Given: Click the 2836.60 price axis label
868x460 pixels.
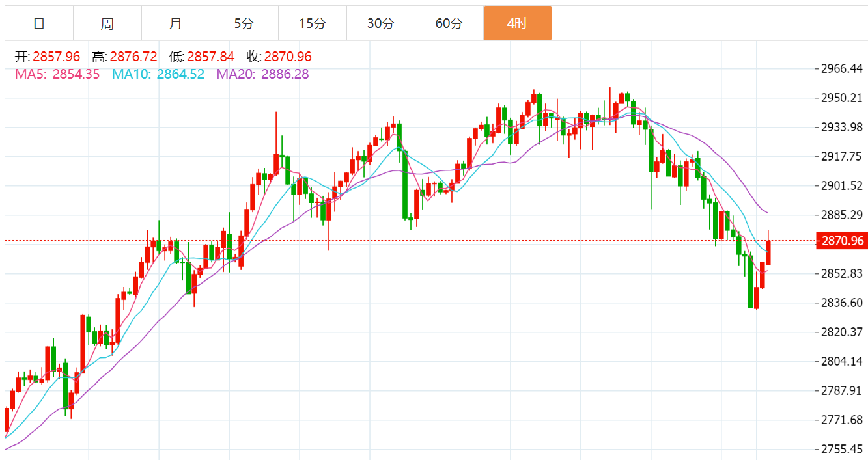Looking at the screenshot, I should [x=843, y=303].
